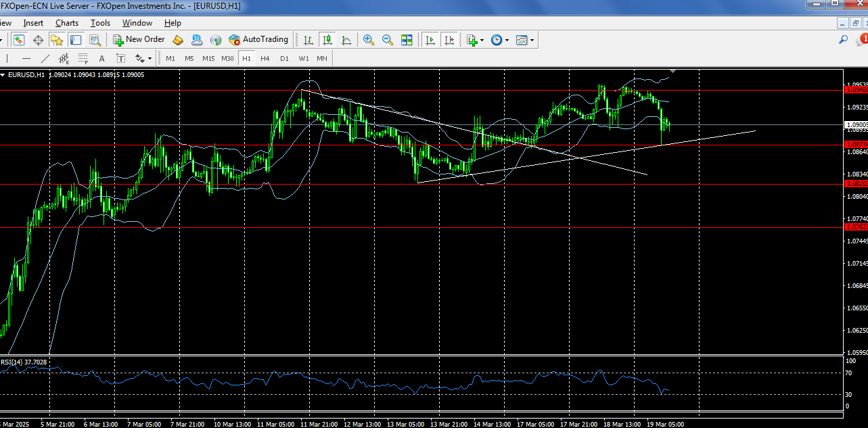The width and height of the screenshot is (868, 428).
Task: Toggle the Navigator folder-star icon
Action: click(x=57, y=40)
